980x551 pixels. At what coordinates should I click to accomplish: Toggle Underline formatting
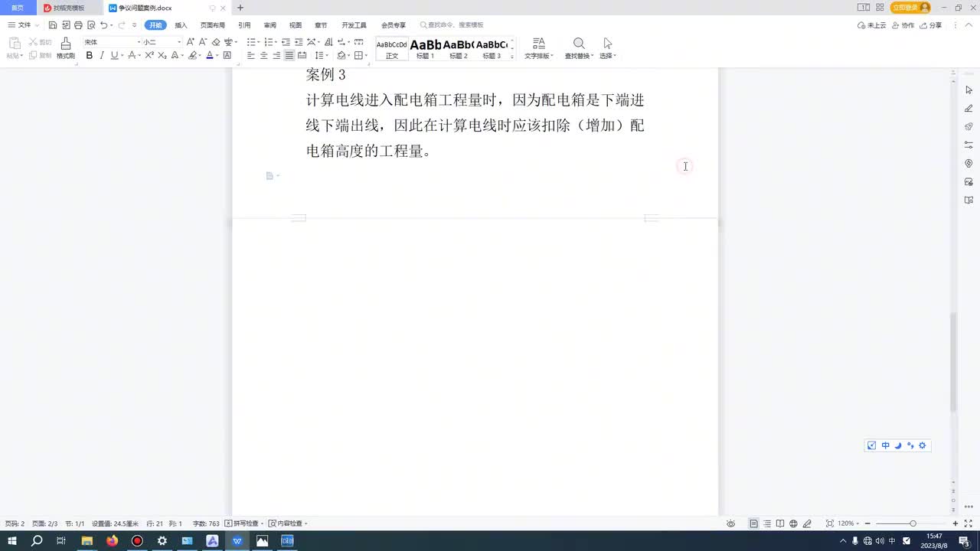pos(114,55)
